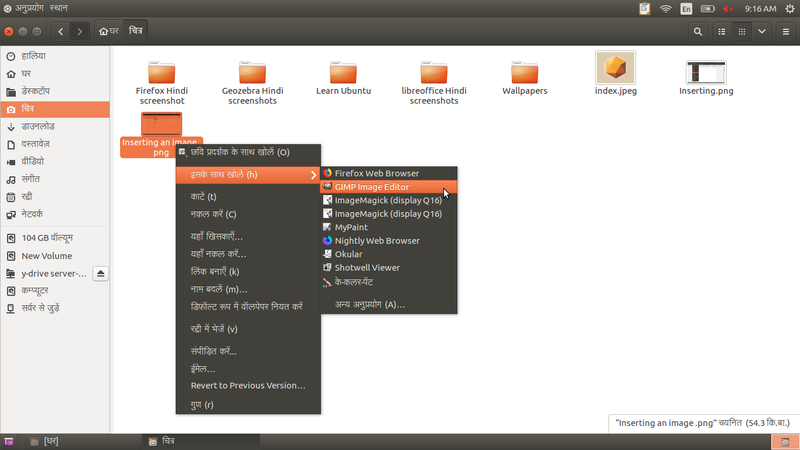Open with Firefox Web Browser
This screenshot has height=450, width=800.
point(389,173)
